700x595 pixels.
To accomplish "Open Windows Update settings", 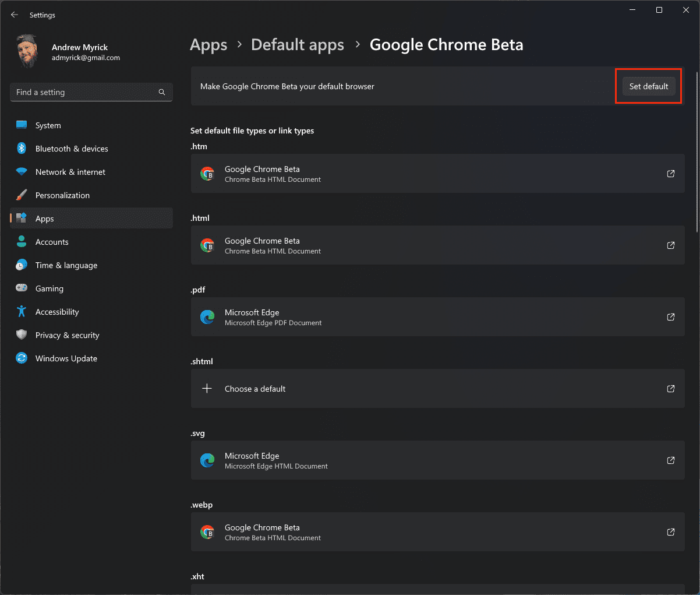I will click(x=91, y=358).
